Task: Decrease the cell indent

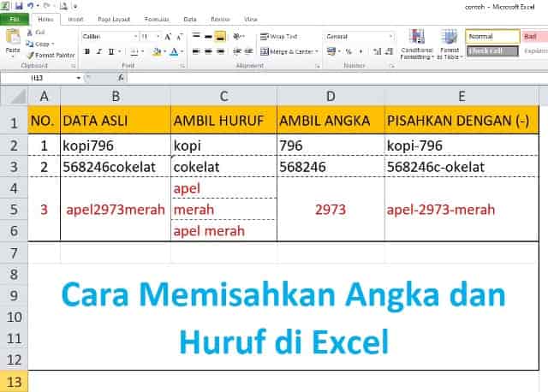Action: (237, 51)
